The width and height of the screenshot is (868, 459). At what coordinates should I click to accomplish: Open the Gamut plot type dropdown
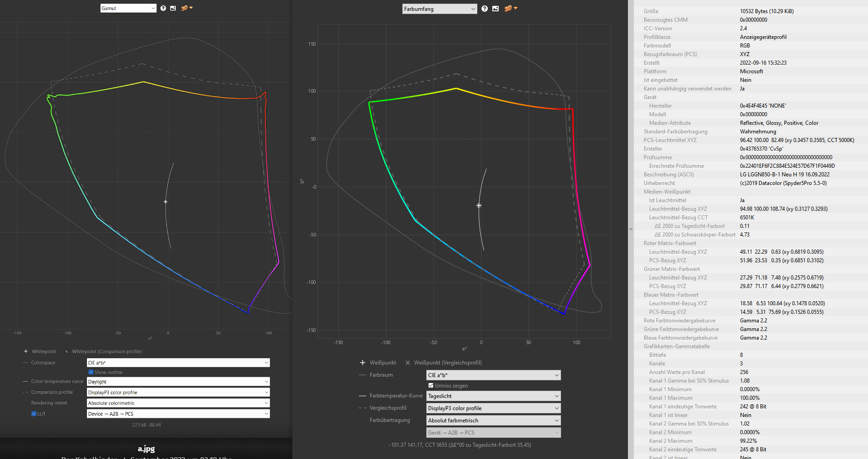pyautogui.click(x=128, y=8)
